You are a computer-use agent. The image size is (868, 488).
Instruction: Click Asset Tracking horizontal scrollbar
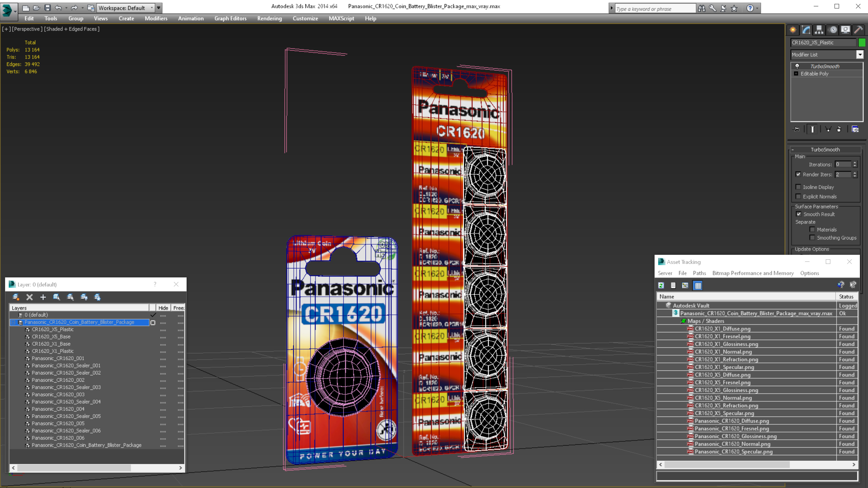(x=727, y=465)
